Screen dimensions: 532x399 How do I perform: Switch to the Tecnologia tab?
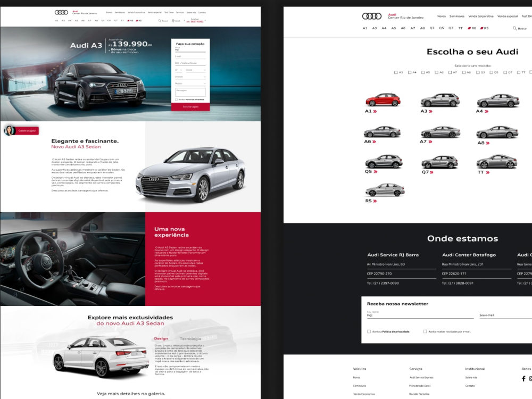coord(190,338)
